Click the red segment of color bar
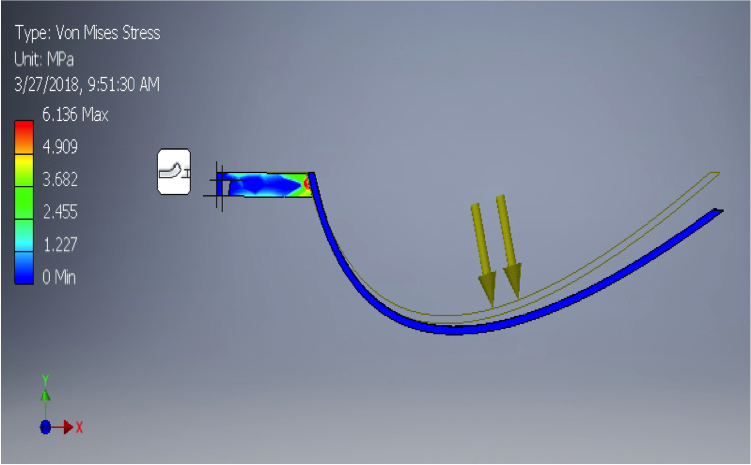Screen dimensions: 751x465 point(22,131)
